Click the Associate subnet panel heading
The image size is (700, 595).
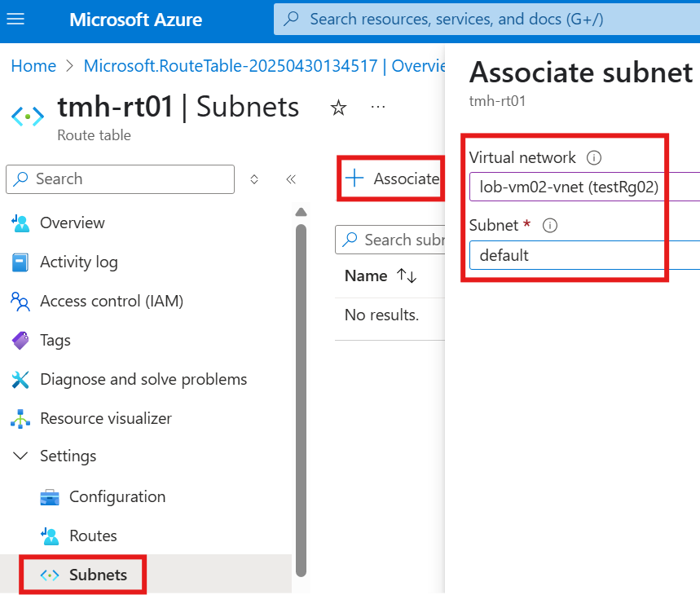point(581,73)
